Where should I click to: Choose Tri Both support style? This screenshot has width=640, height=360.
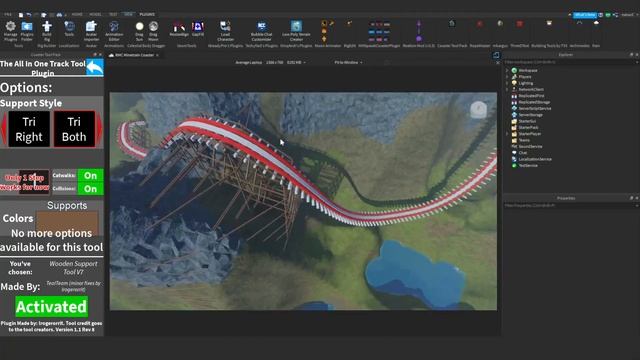[x=74, y=129]
